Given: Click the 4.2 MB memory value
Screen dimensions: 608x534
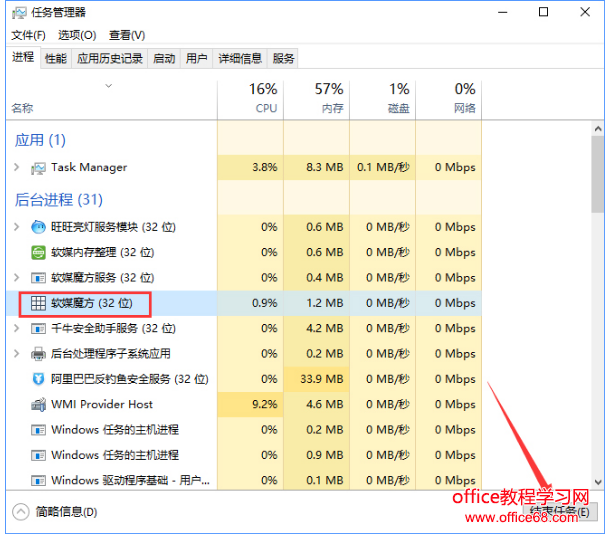Looking at the screenshot, I should point(325,328).
